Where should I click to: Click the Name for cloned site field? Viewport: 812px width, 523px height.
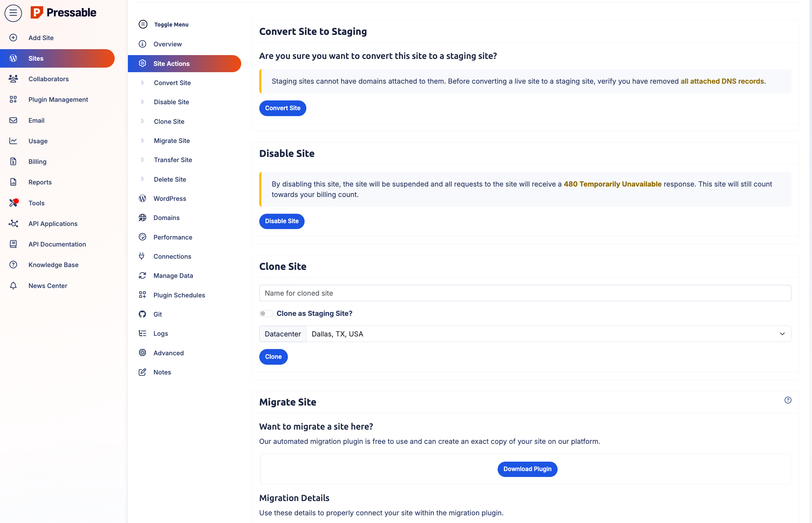[524, 293]
